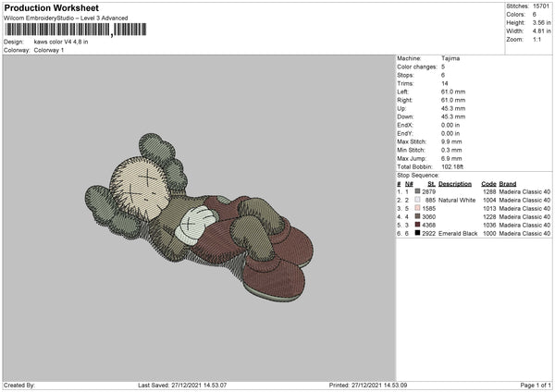Viewport: 555px width, 392px height.
Task: Select the Emerald Black color swatch
Action: 417,234
